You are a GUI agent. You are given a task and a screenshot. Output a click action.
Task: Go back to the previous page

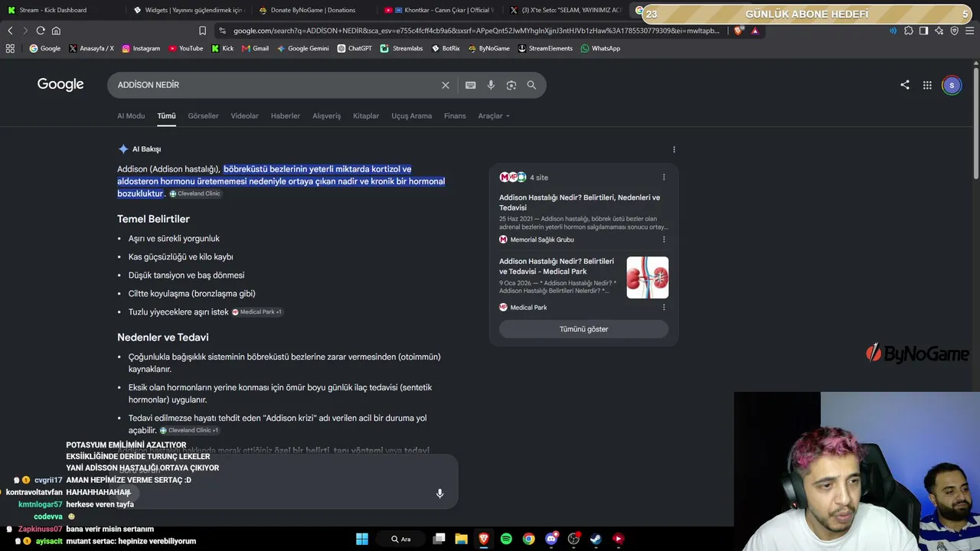coord(10,31)
